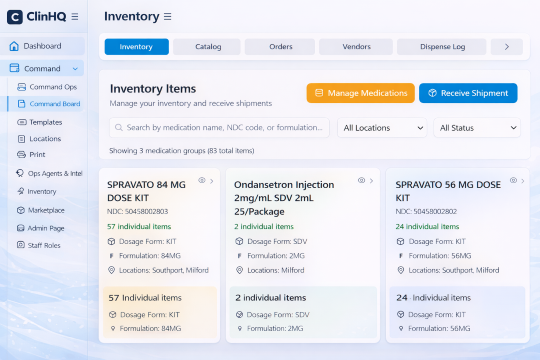The image size is (540, 360).
Task: Expand SPRAVATO 84 MG card chevron
Action: 211,181
